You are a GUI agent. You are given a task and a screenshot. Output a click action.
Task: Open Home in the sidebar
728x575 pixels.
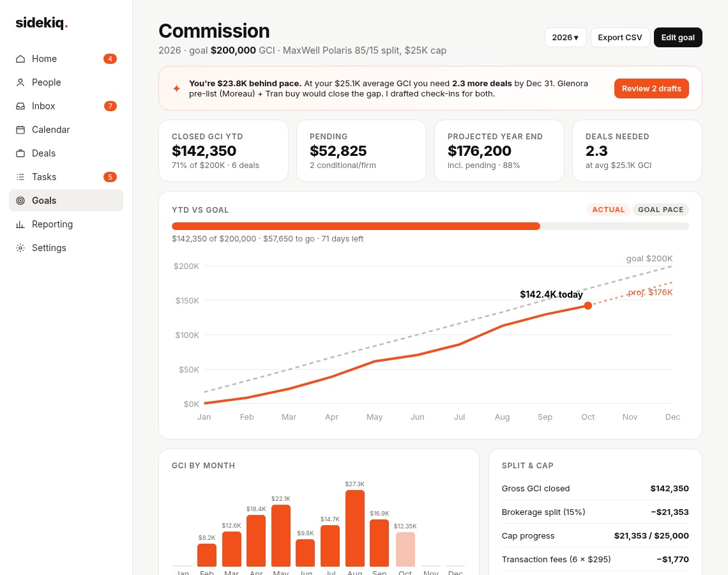point(66,59)
